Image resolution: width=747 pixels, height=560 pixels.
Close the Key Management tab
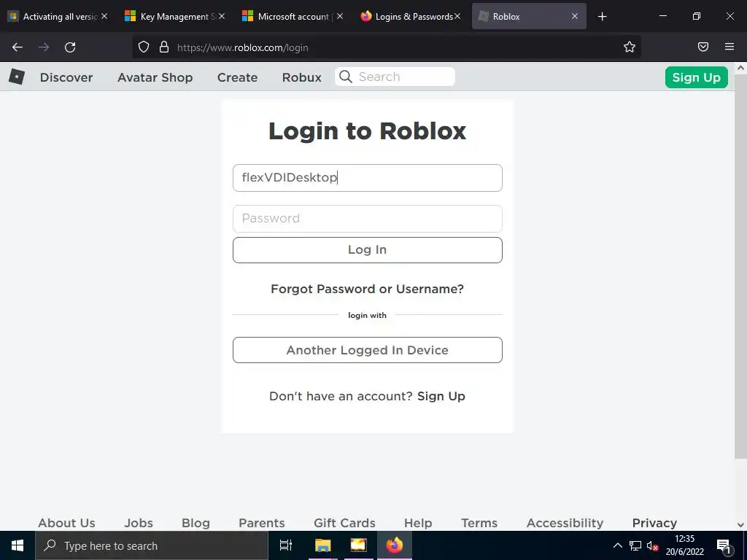(222, 16)
